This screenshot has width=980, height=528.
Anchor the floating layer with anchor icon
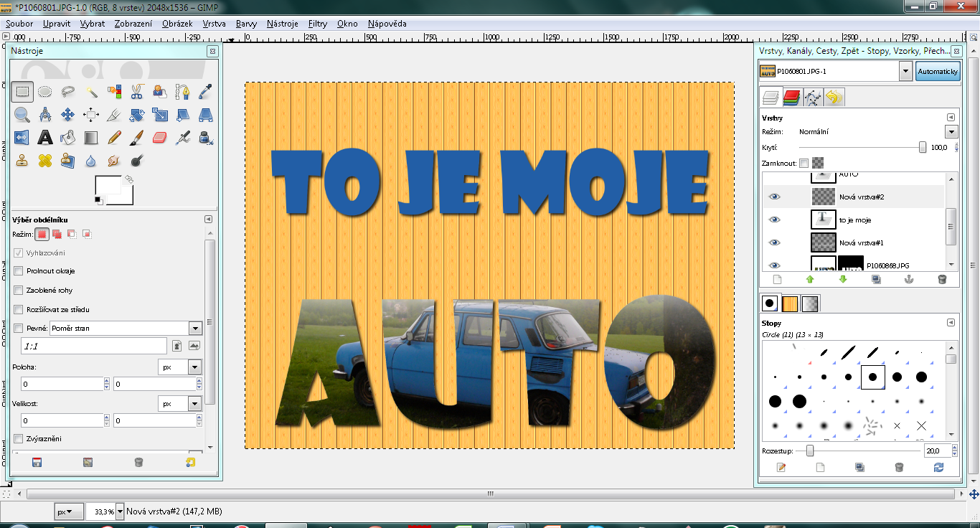[908, 280]
